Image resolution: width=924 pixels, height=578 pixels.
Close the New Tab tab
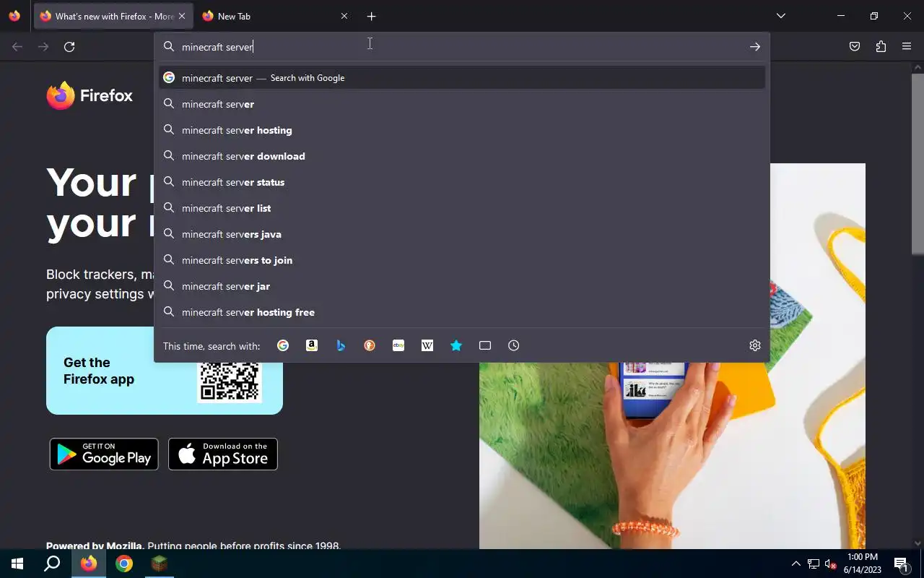click(x=344, y=16)
